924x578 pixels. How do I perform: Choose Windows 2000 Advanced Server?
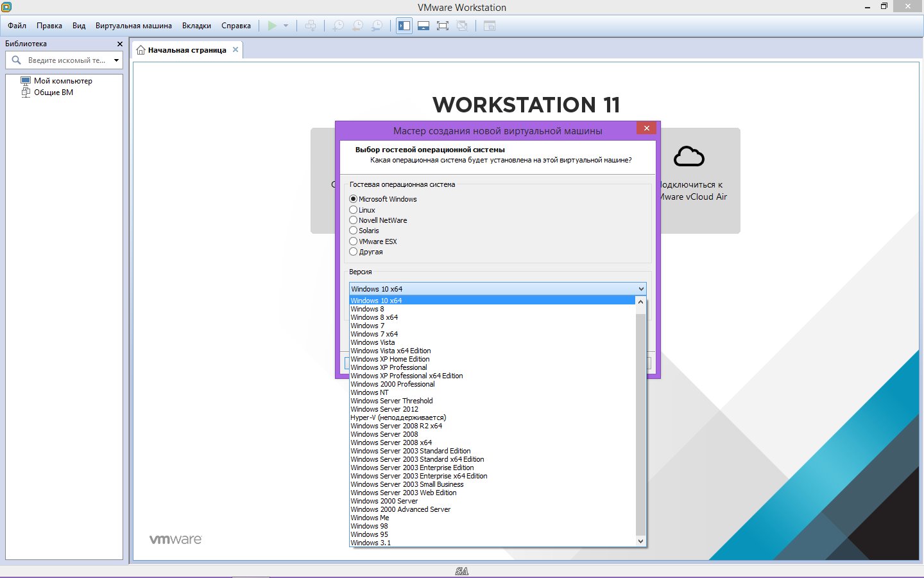pyautogui.click(x=492, y=509)
